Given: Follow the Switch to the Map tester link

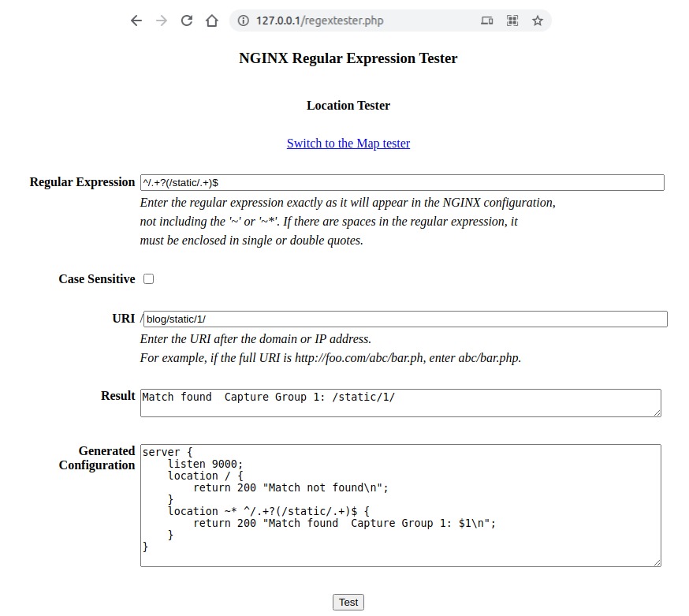Looking at the screenshot, I should tap(348, 143).
